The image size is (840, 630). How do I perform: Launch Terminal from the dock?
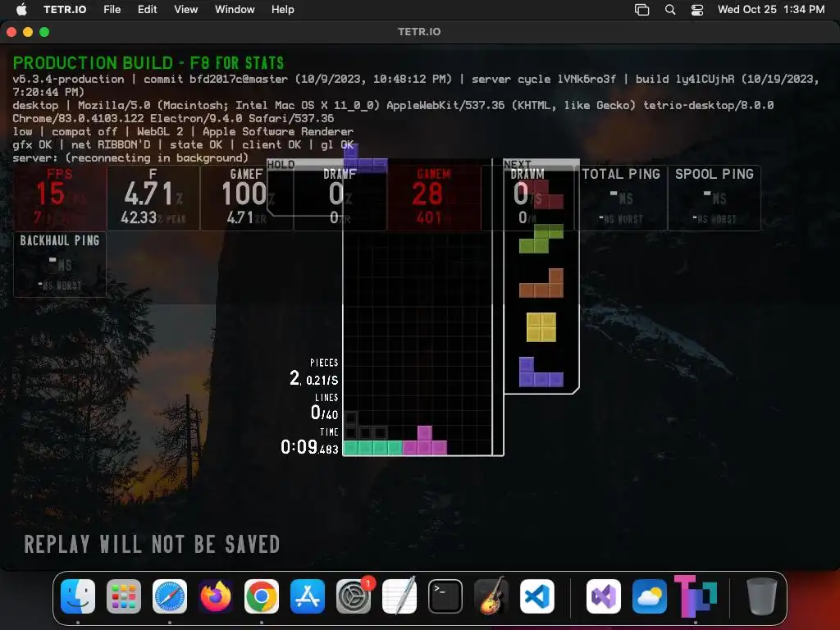(445, 596)
